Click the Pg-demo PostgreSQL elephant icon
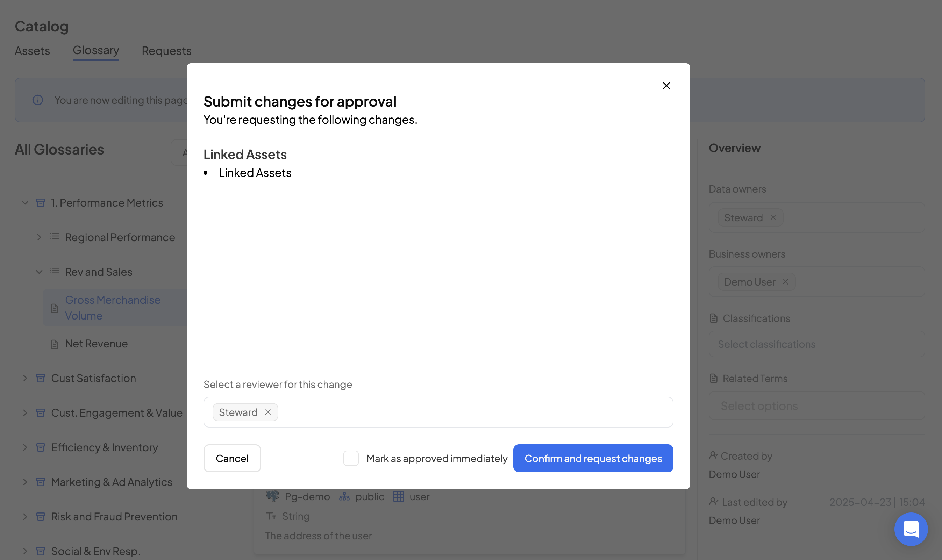The width and height of the screenshot is (942, 560). tap(272, 496)
